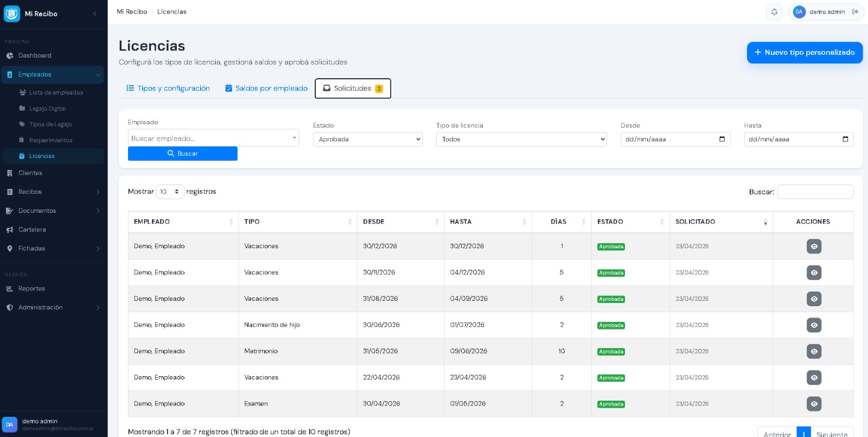Click the notifications bell icon

pyautogui.click(x=774, y=12)
